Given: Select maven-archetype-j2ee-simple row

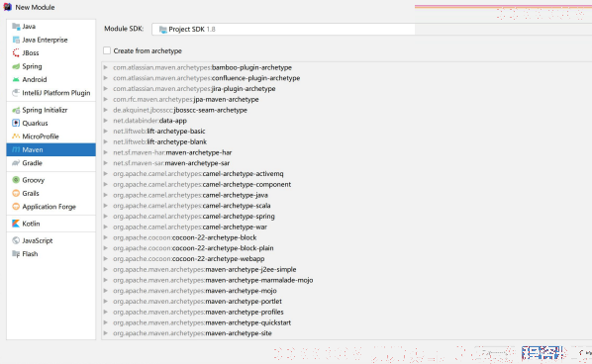Looking at the screenshot, I should point(346,269).
